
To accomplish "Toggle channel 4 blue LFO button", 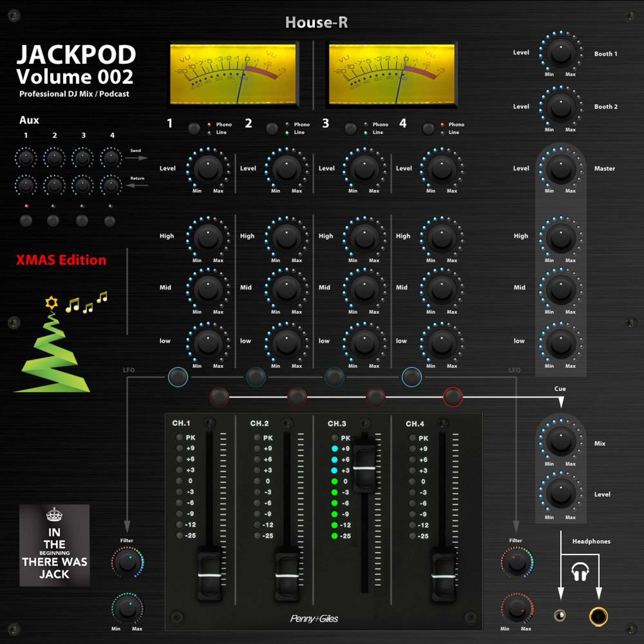I will click(412, 377).
